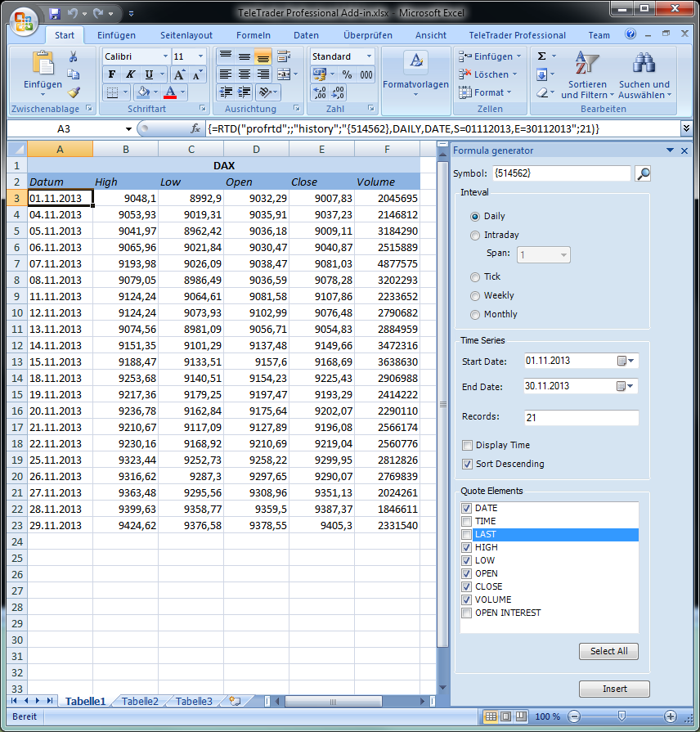Screen dimensions: 700x732
Task: Pick the red font color button
Action: [170, 92]
